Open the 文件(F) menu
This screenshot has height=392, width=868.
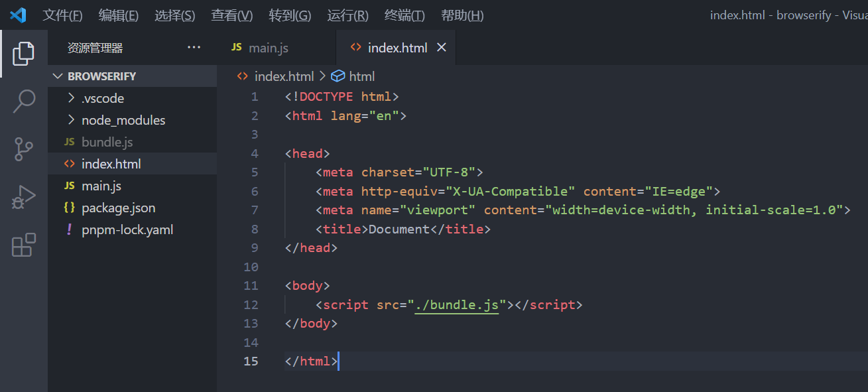pos(62,15)
